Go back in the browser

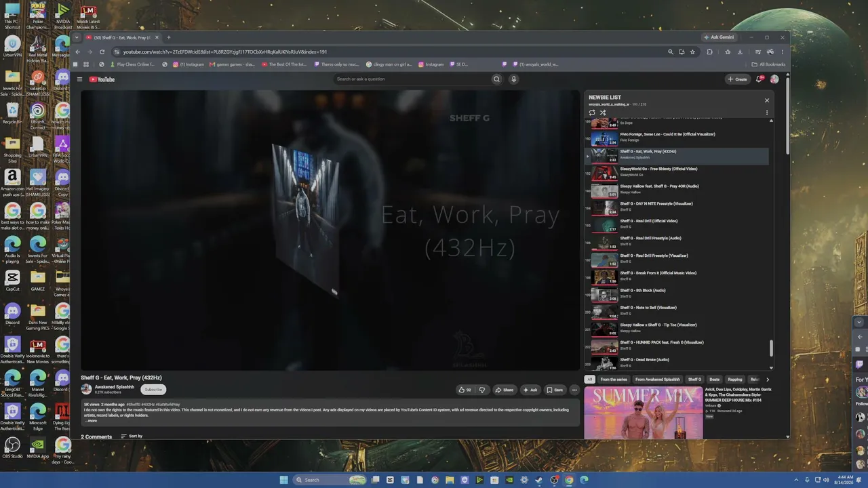pos(77,52)
